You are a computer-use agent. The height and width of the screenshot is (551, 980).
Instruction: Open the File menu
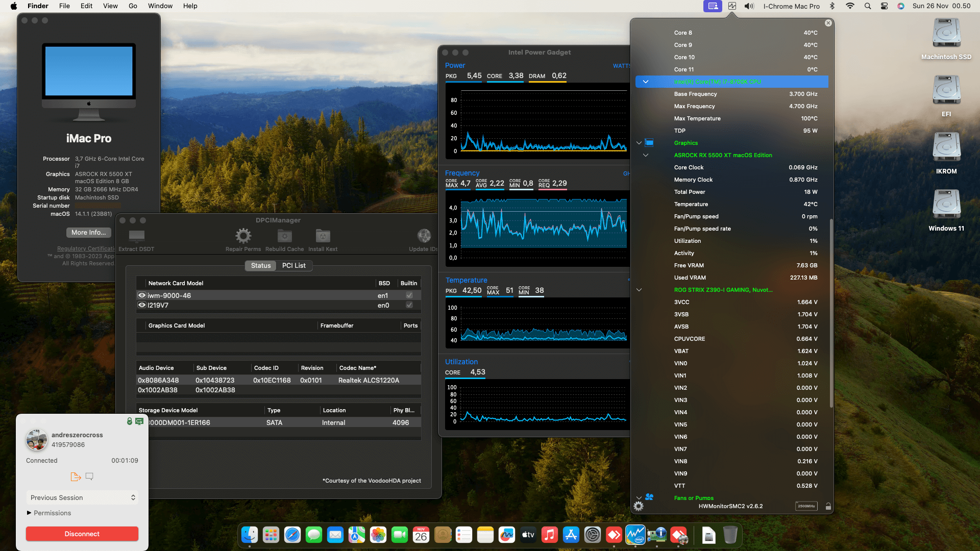[64, 6]
